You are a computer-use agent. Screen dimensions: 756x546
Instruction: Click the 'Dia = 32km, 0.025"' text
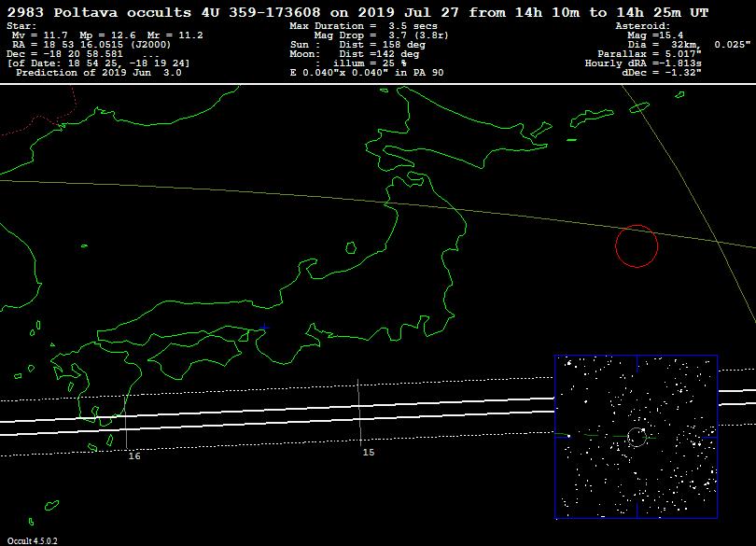point(689,45)
